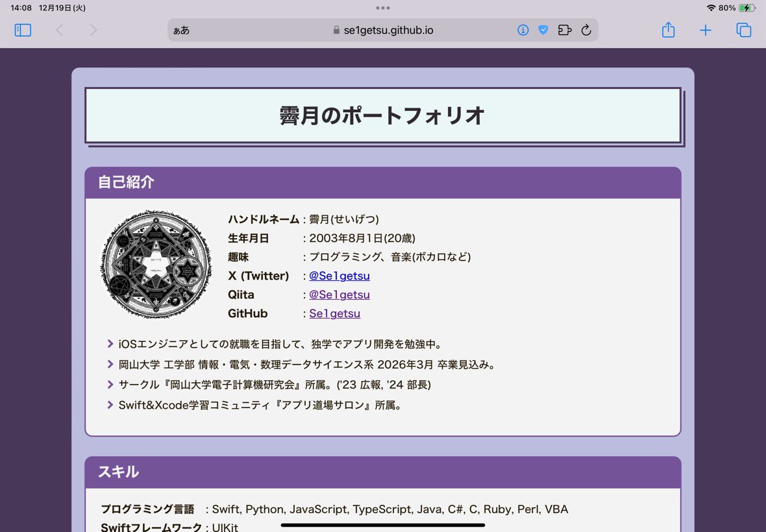Click the lock icon beside the URL
The height and width of the screenshot is (532, 766).
pyautogui.click(x=336, y=30)
